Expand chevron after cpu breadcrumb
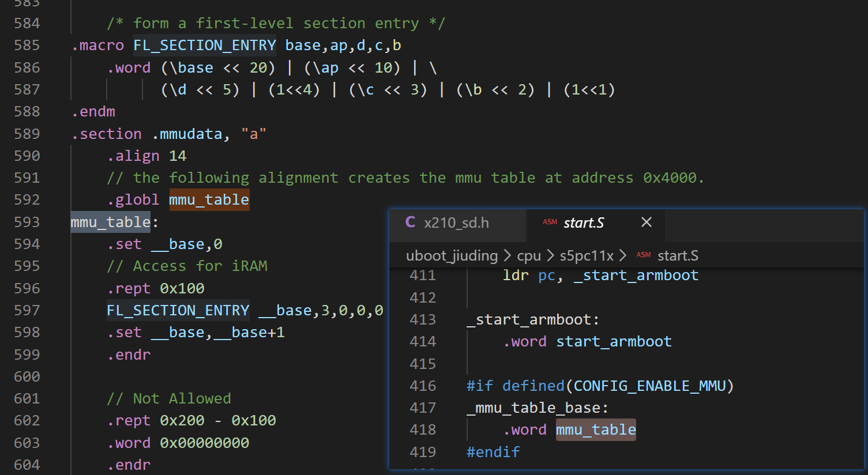Viewport: 868px width, 475px height. (550, 255)
